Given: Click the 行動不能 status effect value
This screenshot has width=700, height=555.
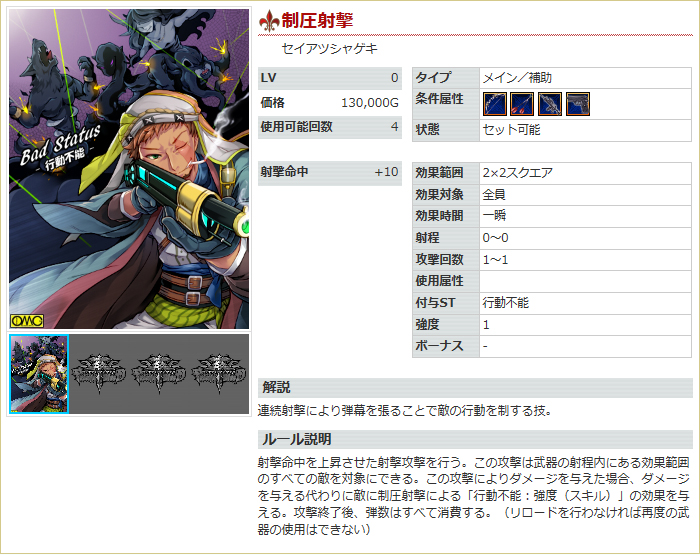Looking at the screenshot, I should (506, 303).
